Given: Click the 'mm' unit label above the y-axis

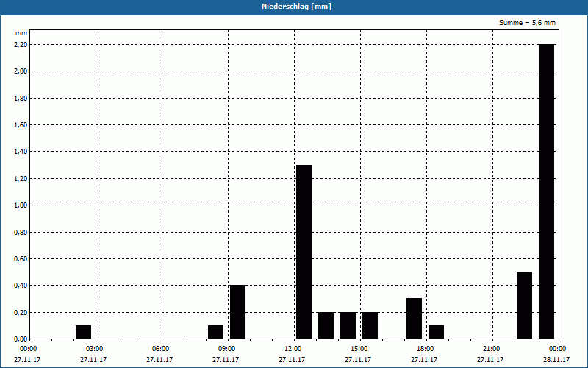Looking at the screenshot, I should click(21, 33).
